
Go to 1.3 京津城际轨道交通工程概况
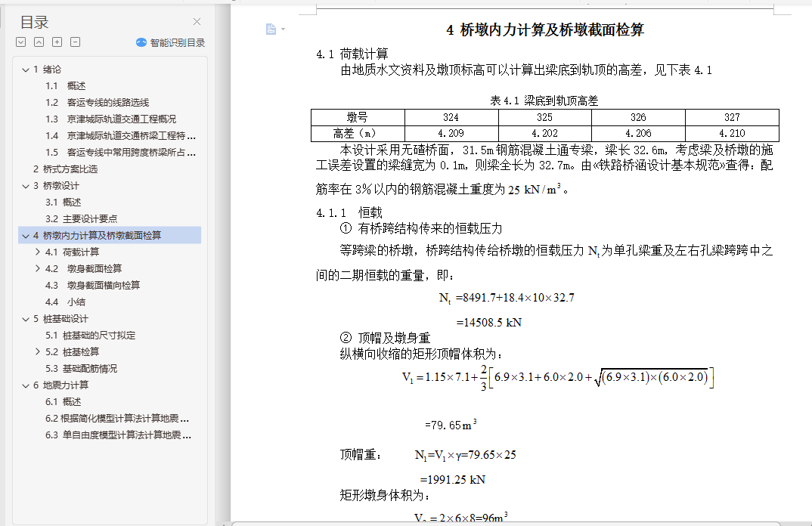point(111,119)
